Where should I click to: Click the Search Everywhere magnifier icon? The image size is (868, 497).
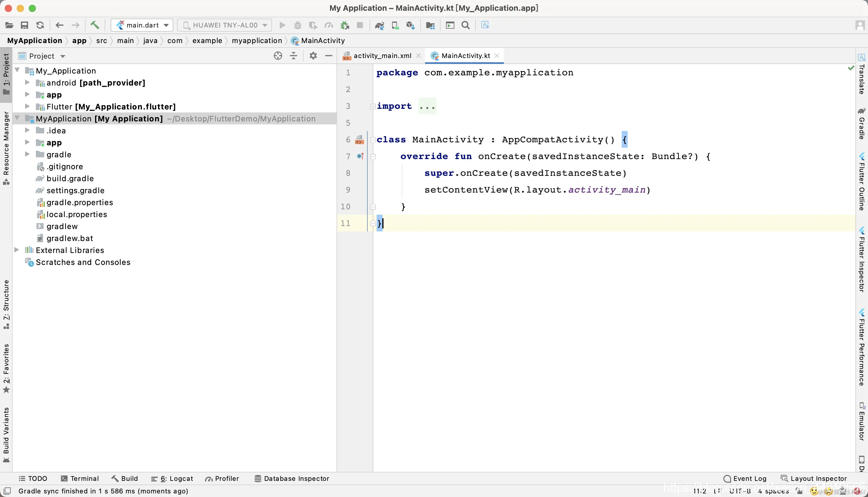pyautogui.click(x=465, y=25)
